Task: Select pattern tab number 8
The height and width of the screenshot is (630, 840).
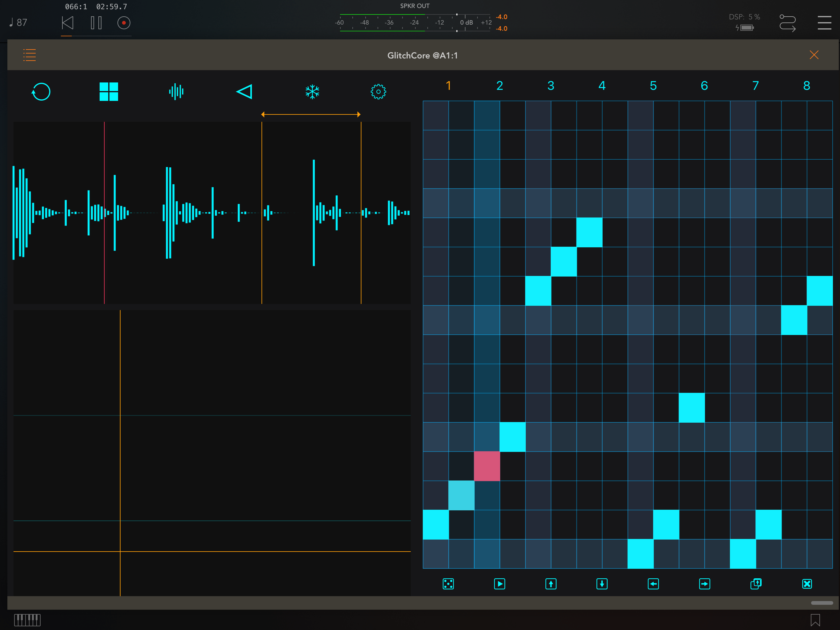Action: click(806, 86)
